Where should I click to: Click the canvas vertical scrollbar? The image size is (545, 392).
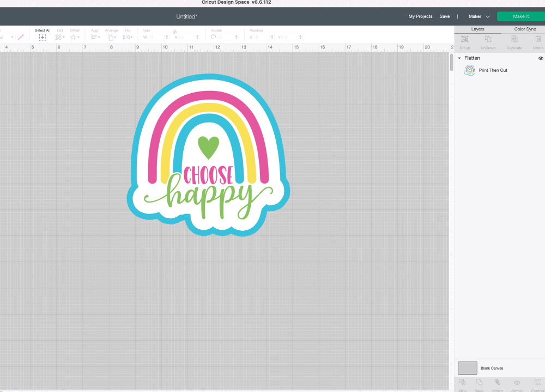point(451,63)
